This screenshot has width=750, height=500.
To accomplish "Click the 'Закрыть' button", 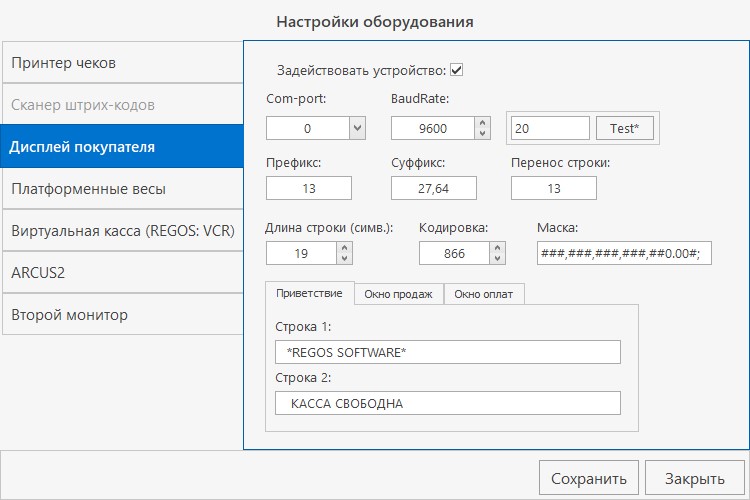I will 694,478.
